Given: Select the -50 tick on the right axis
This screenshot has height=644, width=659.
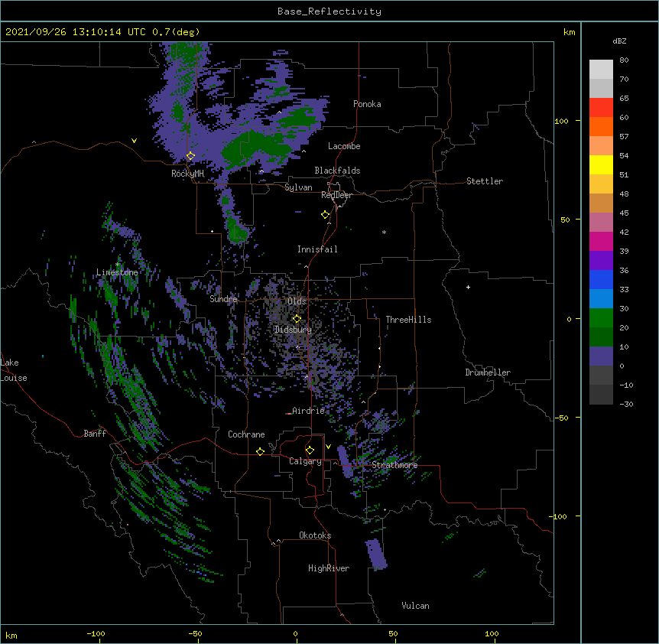Looking at the screenshot, I should tap(561, 418).
